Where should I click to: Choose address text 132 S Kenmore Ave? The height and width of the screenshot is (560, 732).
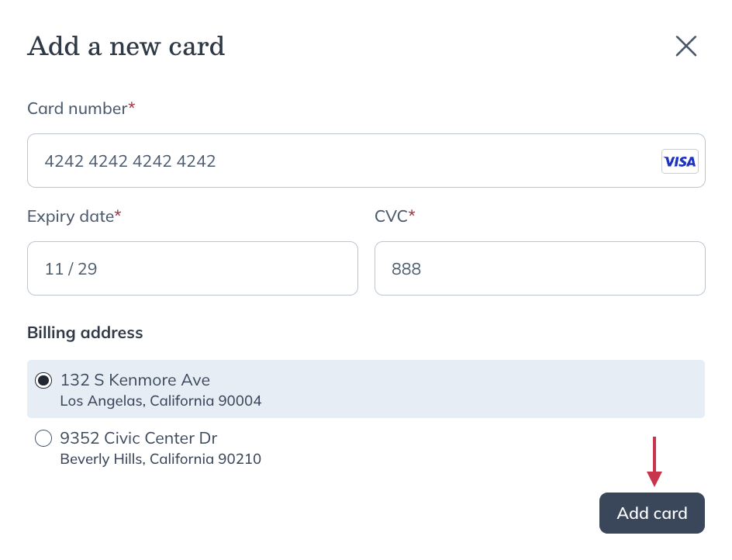[136, 380]
